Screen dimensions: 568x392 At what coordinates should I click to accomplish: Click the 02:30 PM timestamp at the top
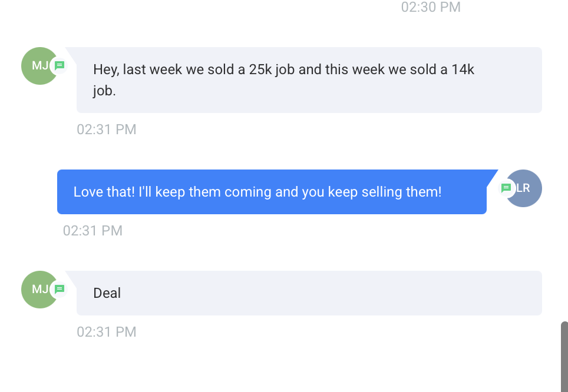(x=431, y=7)
